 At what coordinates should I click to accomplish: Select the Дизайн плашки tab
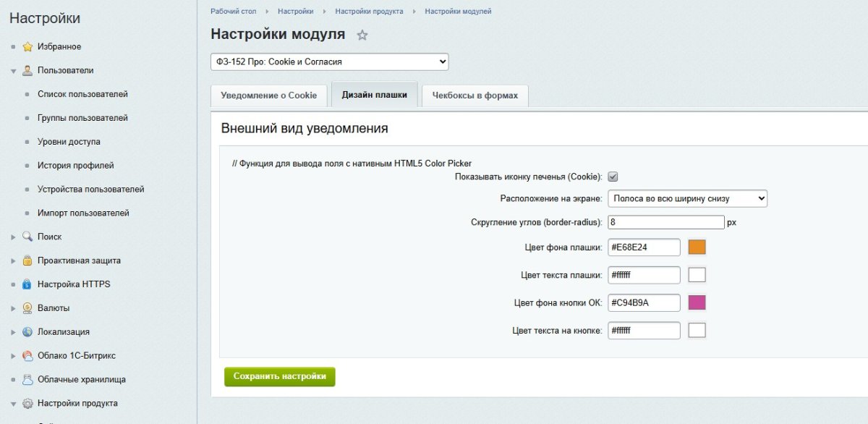(375, 95)
